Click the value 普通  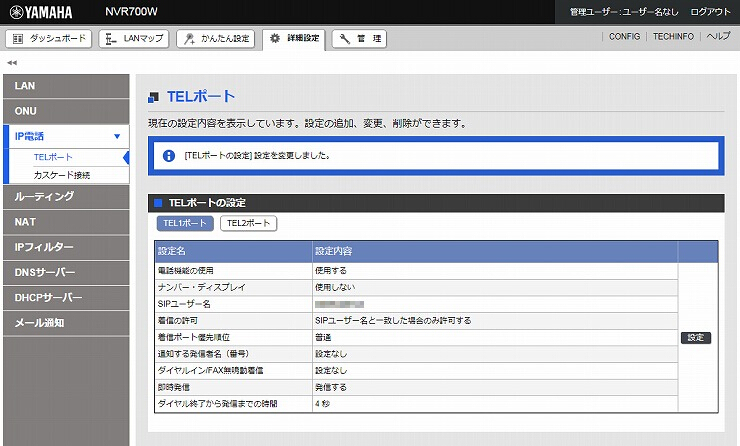323,337
